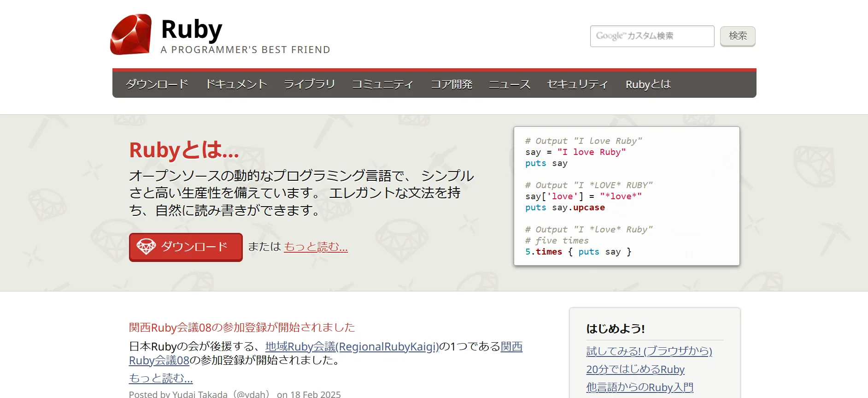Open 20分ではじめるRuby link

[635, 369]
